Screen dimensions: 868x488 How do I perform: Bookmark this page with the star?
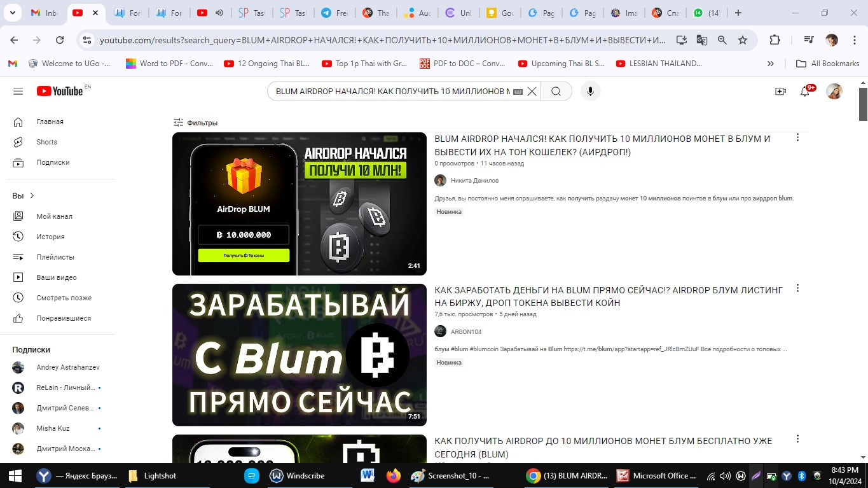[743, 40]
